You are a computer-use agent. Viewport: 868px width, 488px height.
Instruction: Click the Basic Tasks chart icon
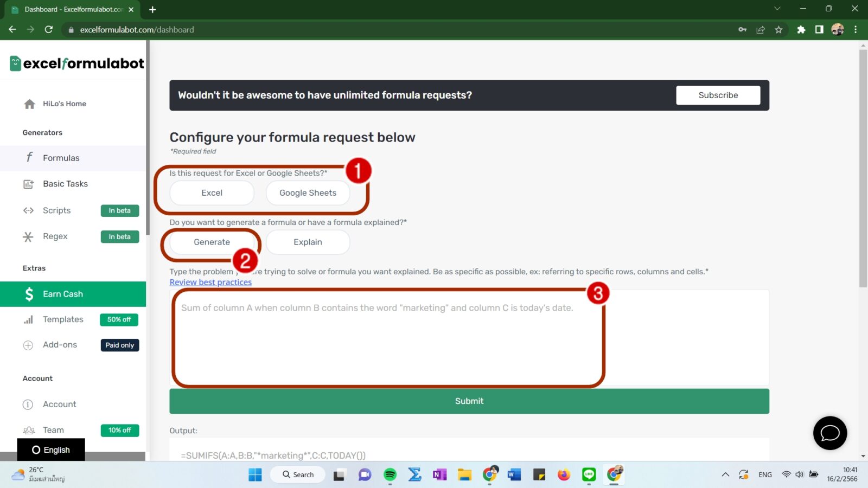(x=28, y=184)
